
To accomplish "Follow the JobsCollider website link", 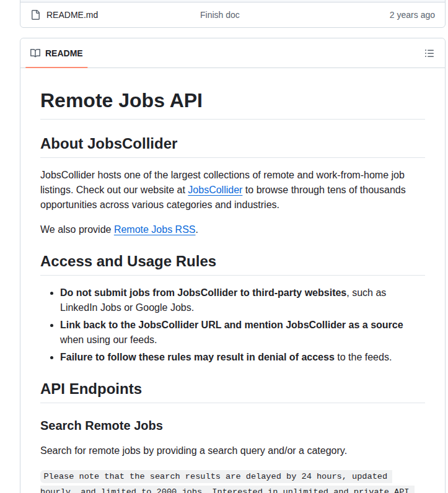I will [215, 190].
